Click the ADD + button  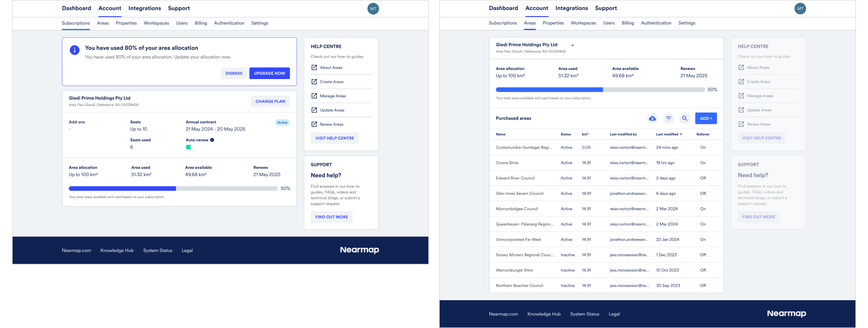point(706,118)
